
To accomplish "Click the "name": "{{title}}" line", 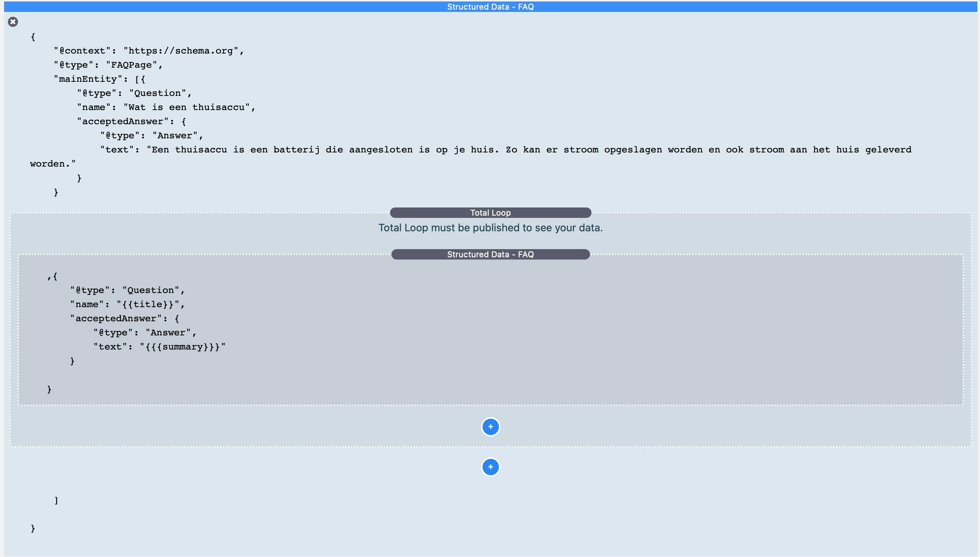I will (x=128, y=305).
